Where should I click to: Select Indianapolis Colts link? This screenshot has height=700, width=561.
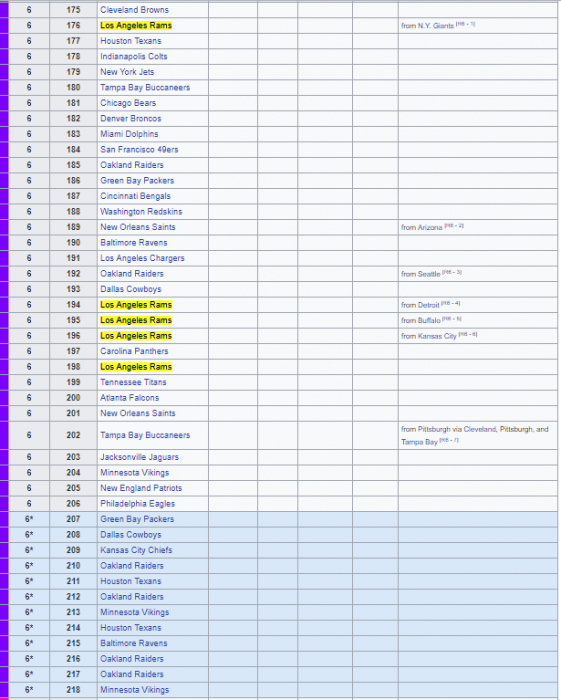point(133,57)
